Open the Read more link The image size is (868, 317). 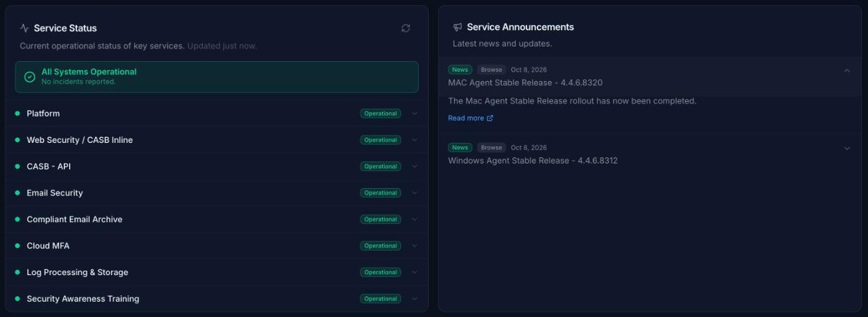coord(471,118)
